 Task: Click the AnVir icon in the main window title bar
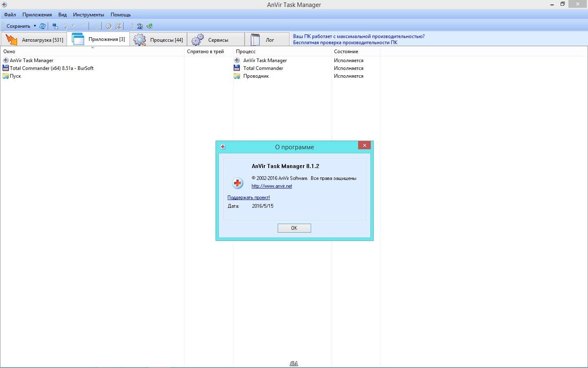tap(4, 4)
